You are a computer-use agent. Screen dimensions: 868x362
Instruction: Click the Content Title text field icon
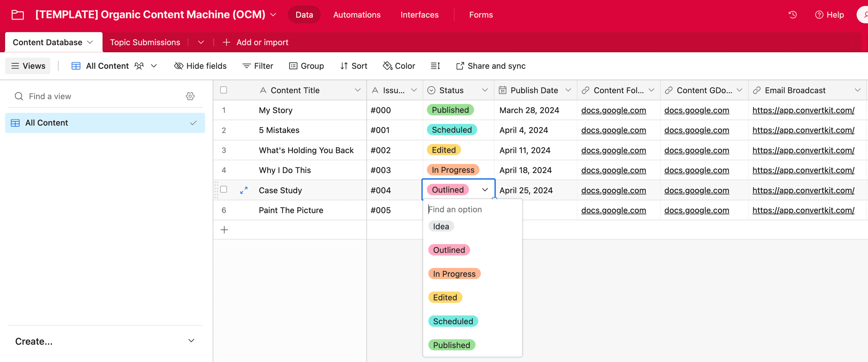tap(263, 90)
